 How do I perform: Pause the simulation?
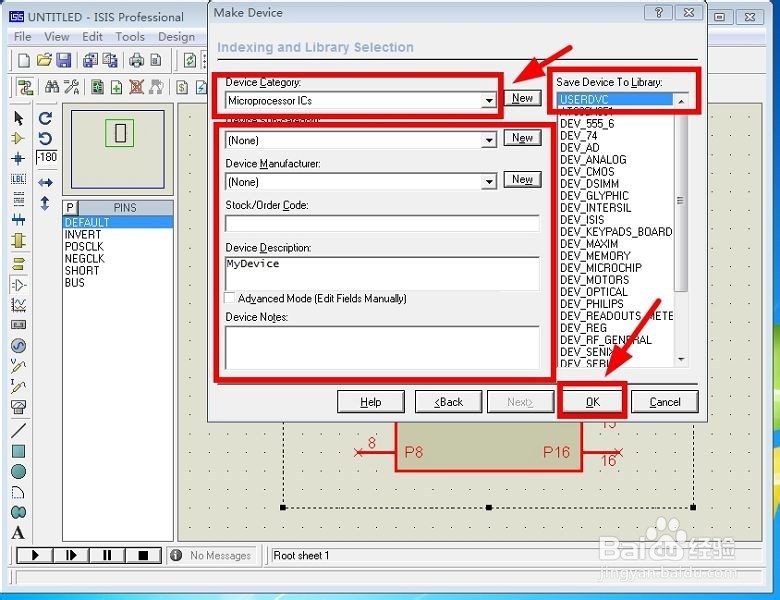click(107, 555)
